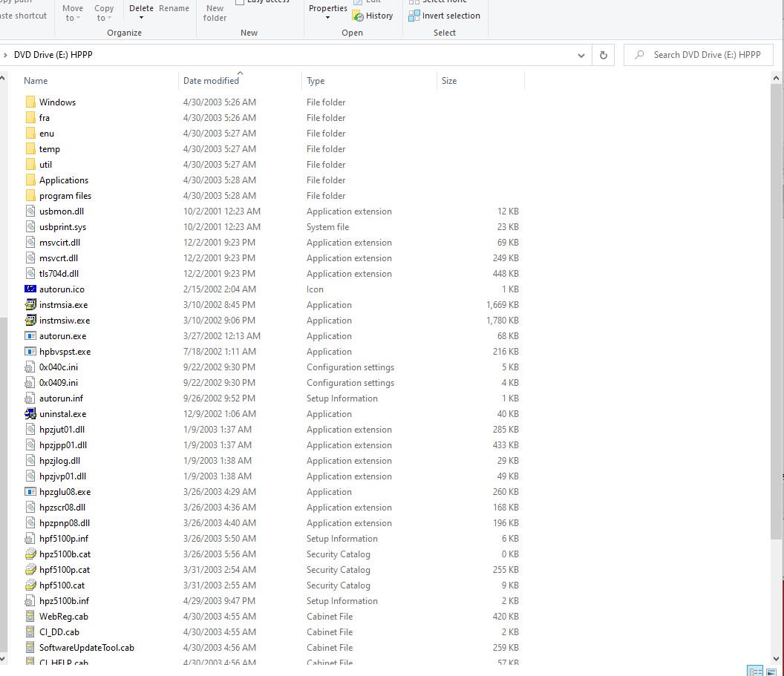Select the WebReg.cab cabinet file icon
Viewport: 784px width, 676px height.
pos(30,617)
